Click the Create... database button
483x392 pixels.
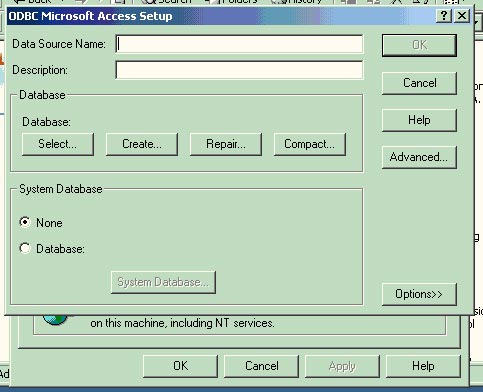tap(142, 144)
